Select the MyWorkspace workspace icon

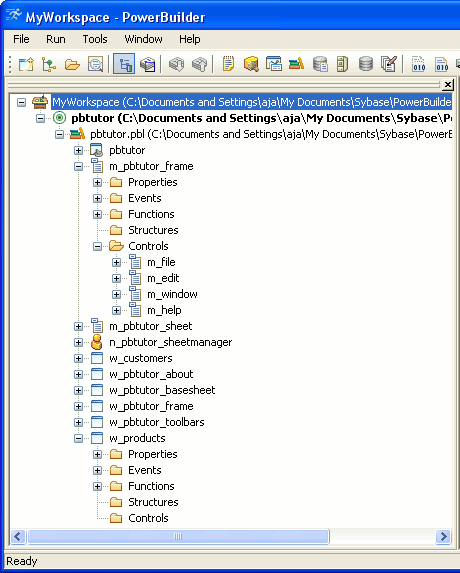[x=40, y=102]
